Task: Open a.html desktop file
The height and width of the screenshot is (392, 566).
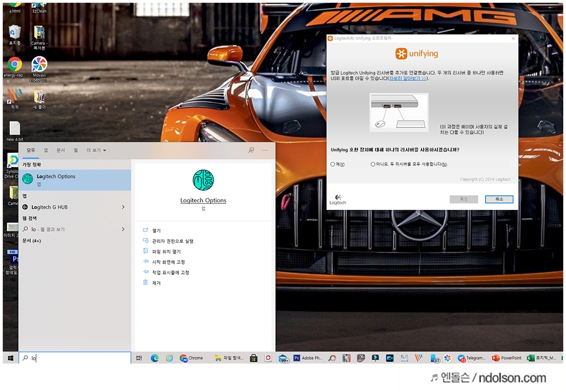Action: [14, 8]
